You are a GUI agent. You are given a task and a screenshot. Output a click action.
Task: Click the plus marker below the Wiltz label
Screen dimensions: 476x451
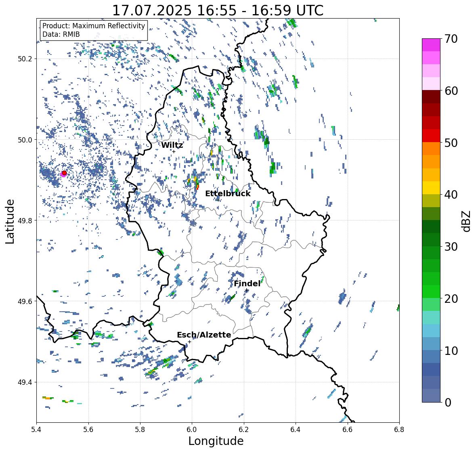click(174, 151)
